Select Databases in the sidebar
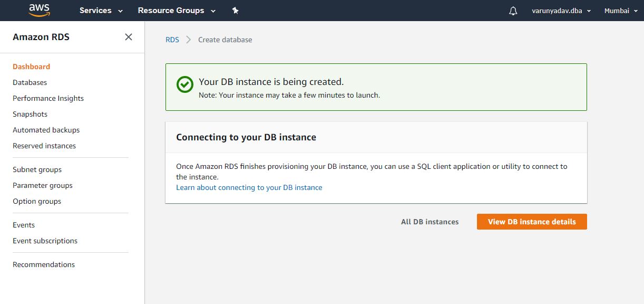 tap(30, 82)
